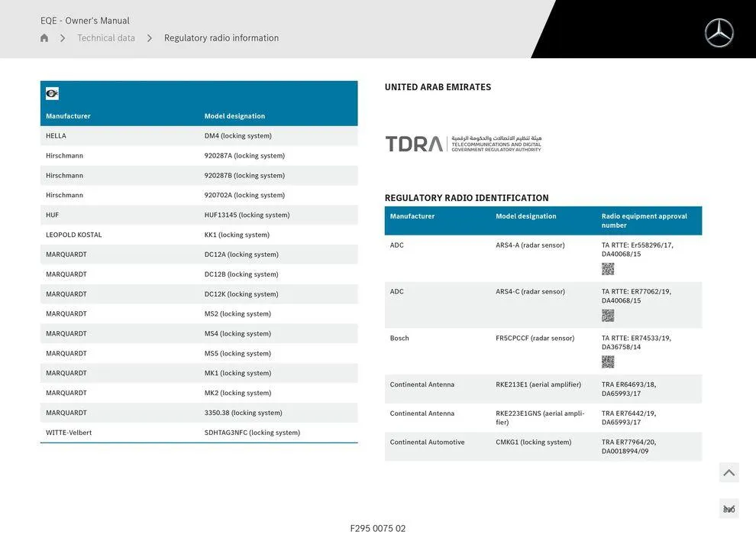
Task: Click the F295 0075 02 document number
Action: 377,527
